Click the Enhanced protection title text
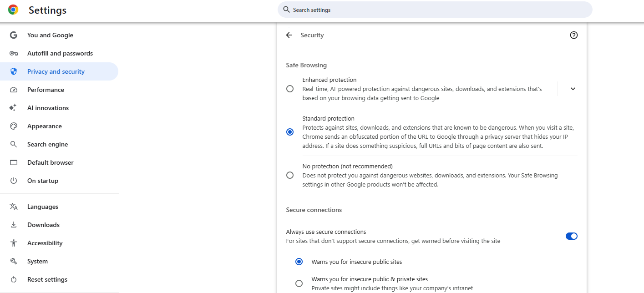Viewport: 644px width, 293px height. (330, 80)
